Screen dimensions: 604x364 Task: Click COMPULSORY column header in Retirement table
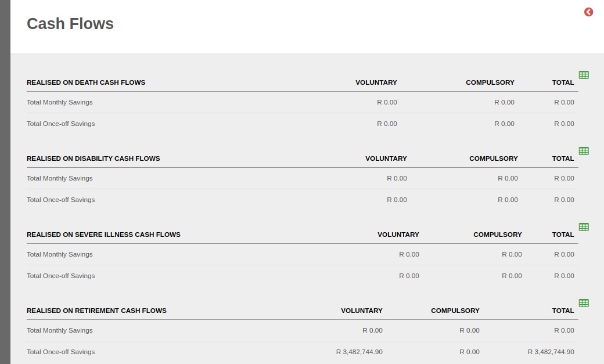(x=455, y=311)
